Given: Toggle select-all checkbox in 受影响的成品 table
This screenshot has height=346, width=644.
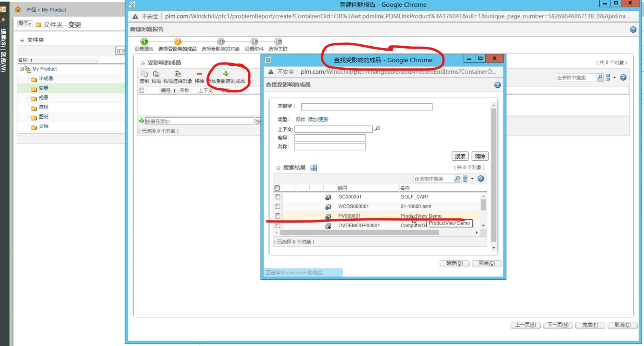Looking at the screenshot, I should point(141,90).
